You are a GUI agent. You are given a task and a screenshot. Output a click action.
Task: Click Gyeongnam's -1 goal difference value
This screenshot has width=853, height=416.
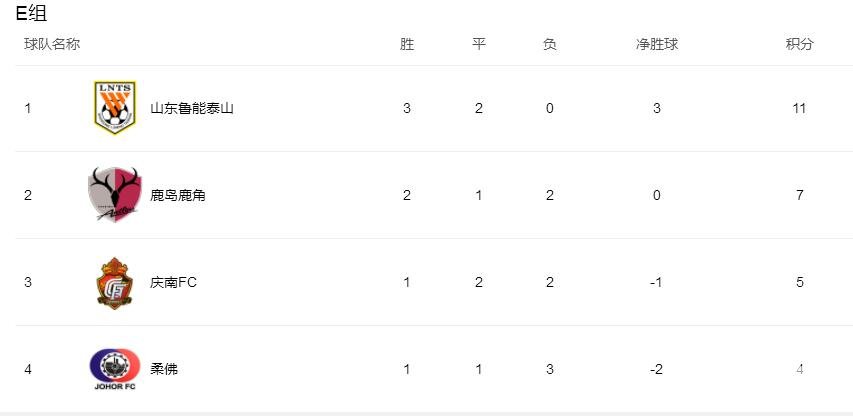(657, 282)
